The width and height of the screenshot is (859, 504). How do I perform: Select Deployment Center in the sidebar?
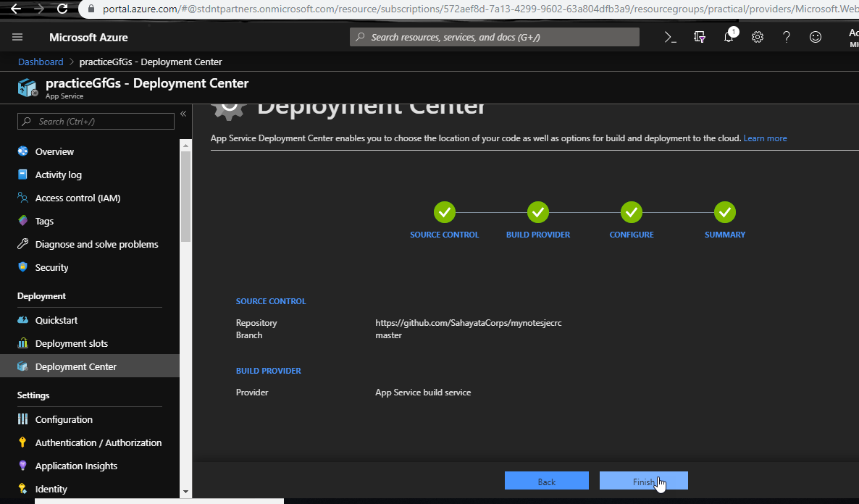(x=89, y=366)
